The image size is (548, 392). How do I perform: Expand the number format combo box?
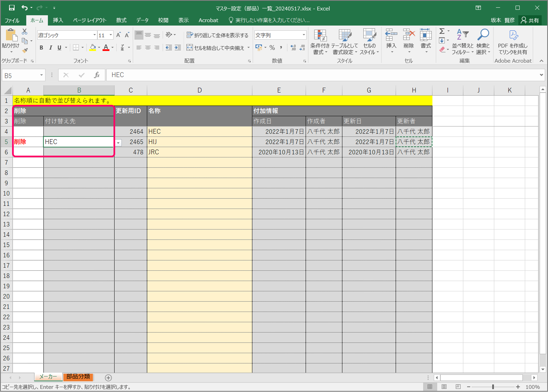coord(304,35)
